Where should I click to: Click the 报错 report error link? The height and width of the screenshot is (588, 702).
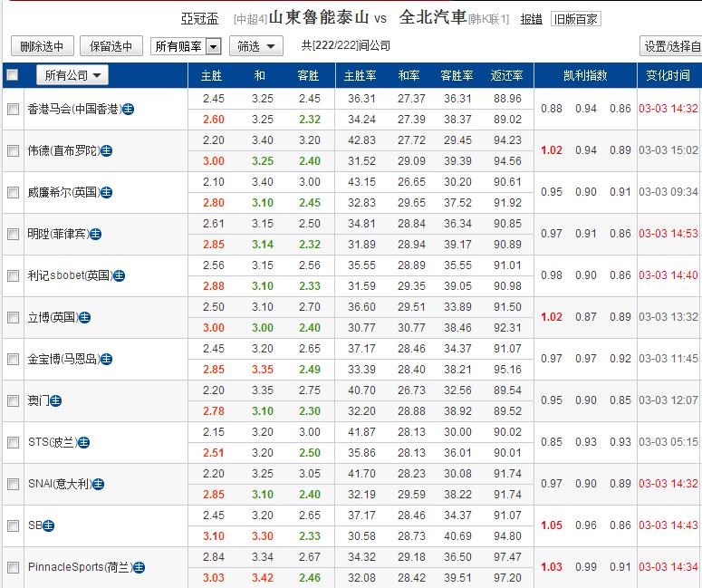click(532, 19)
